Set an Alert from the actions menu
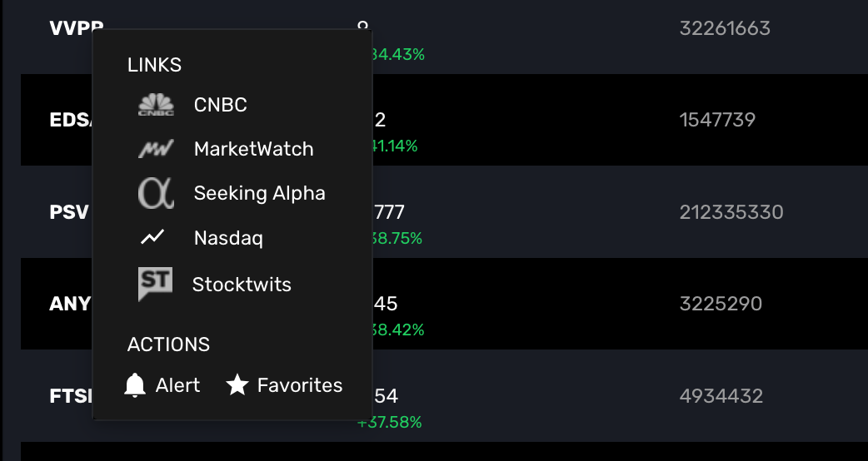 pos(178,385)
